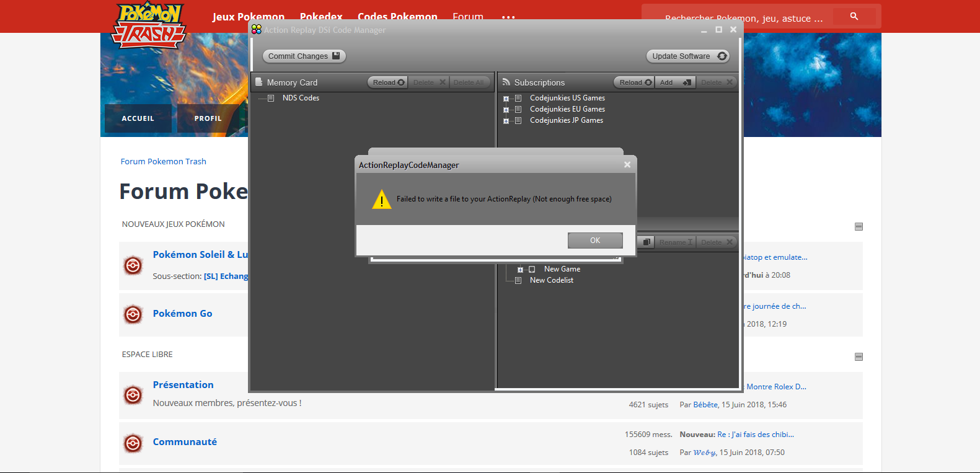Select Codejunkies EU Games entry
980x473 pixels.
tap(567, 109)
